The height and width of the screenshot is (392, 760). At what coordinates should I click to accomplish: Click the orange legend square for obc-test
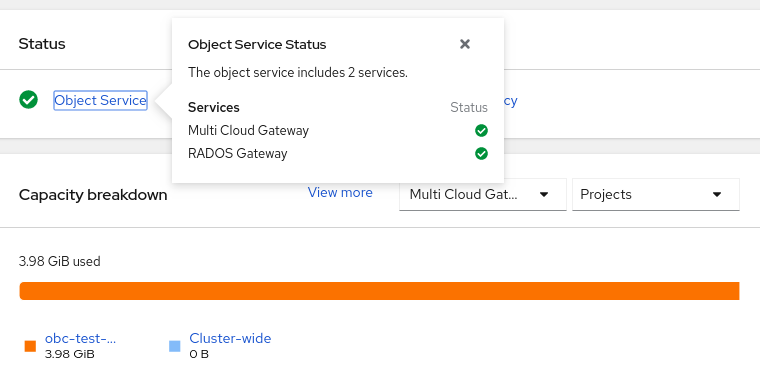click(30, 346)
